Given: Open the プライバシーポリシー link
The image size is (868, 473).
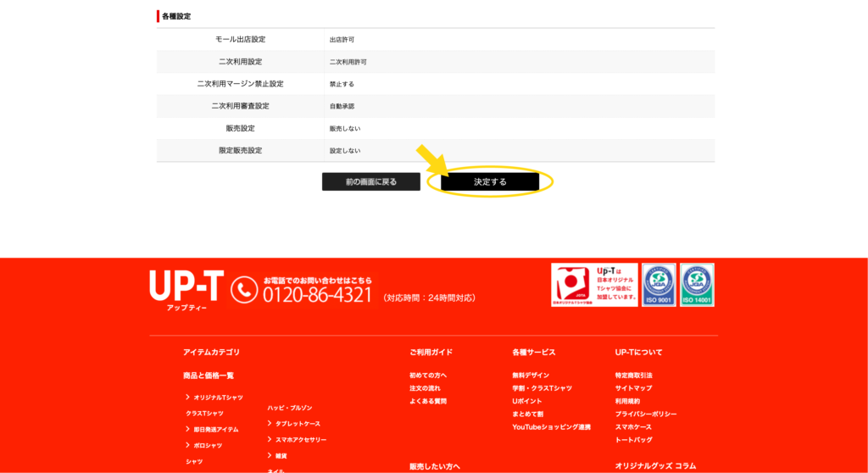Looking at the screenshot, I should coord(646,414).
